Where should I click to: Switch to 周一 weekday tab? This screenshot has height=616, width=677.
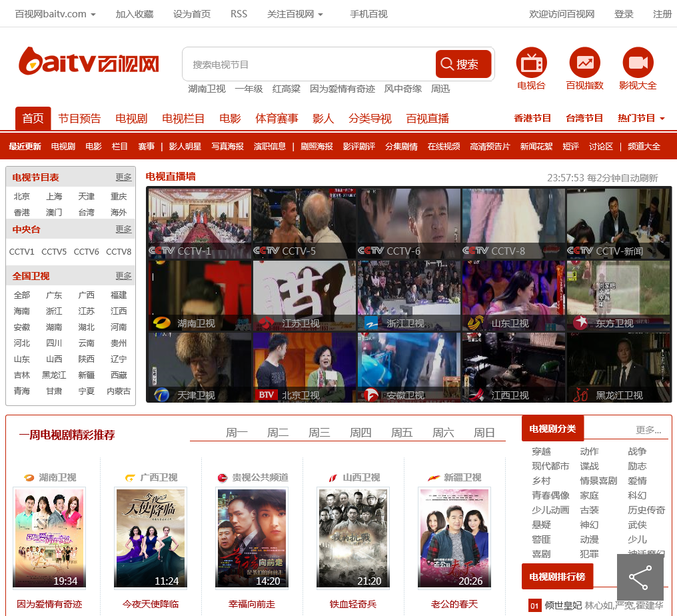(x=237, y=433)
